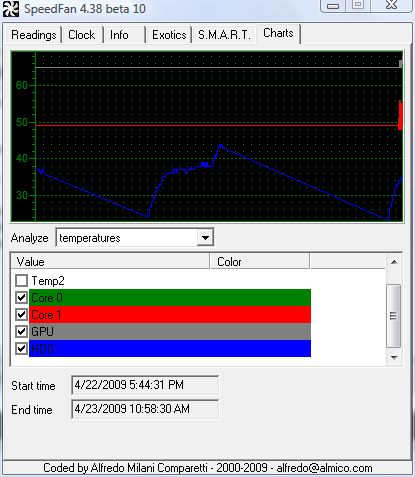Viewport: 415px width, 477px height.
Task: Toggle the GPU checkbox off
Action: (x=22, y=331)
